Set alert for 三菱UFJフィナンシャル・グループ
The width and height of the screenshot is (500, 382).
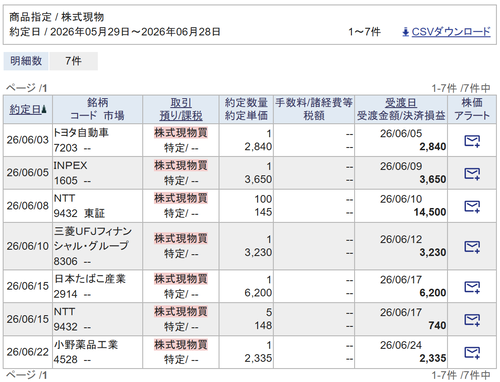(x=472, y=247)
